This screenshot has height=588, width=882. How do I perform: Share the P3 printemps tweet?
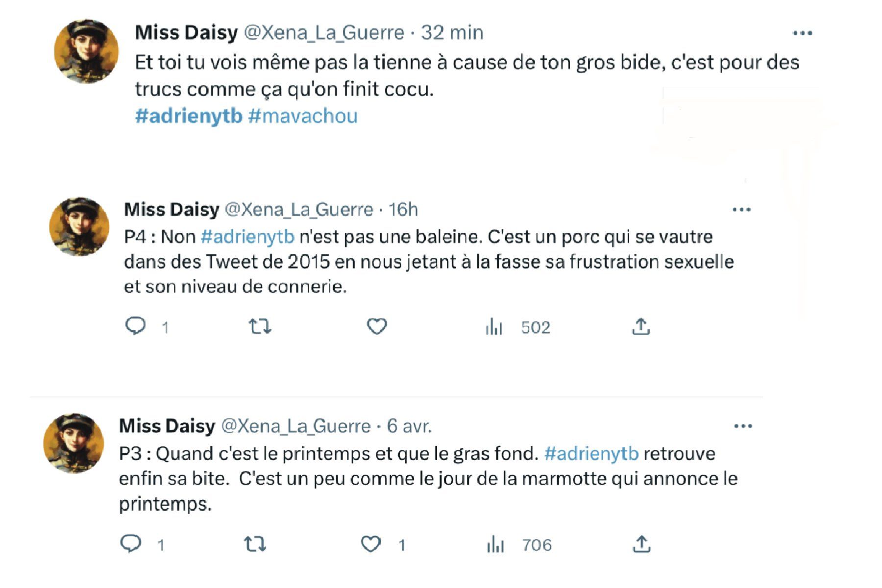tap(641, 544)
